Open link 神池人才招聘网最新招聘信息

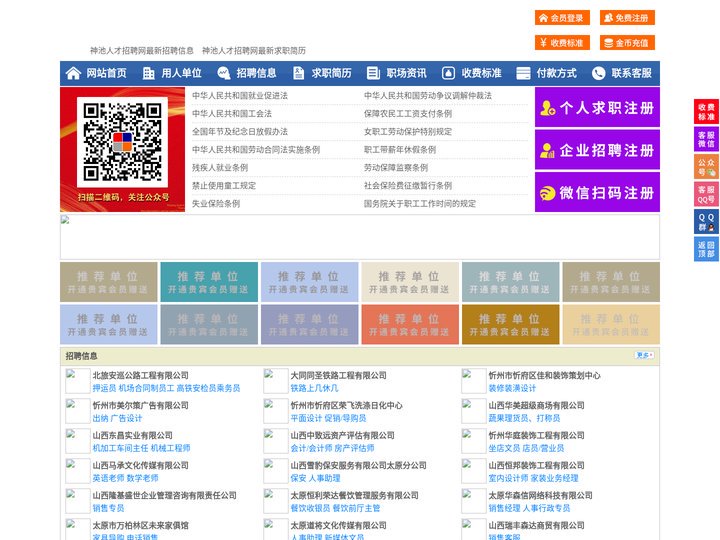coord(141,51)
